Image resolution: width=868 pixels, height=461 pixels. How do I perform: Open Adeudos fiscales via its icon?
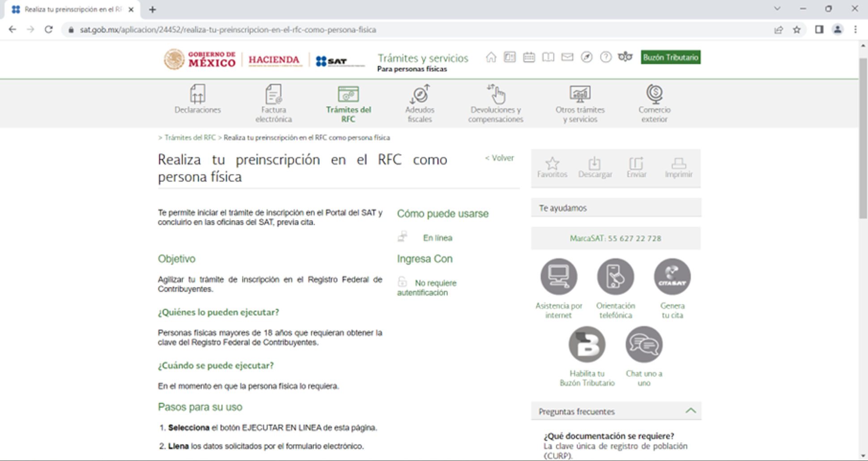[419, 95]
